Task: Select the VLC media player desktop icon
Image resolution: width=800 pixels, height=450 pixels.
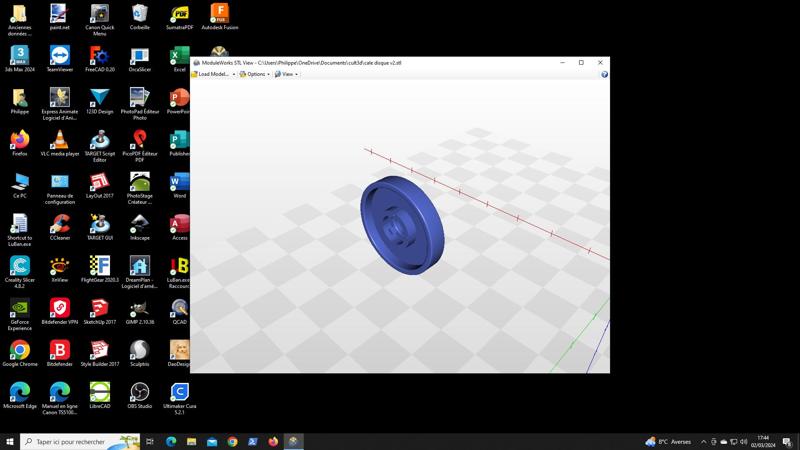Action: [x=60, y=143]
